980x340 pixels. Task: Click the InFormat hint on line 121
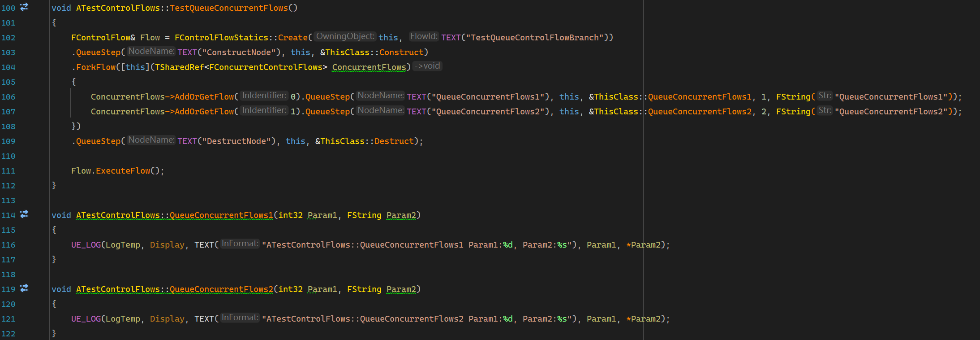click(240, 318)
